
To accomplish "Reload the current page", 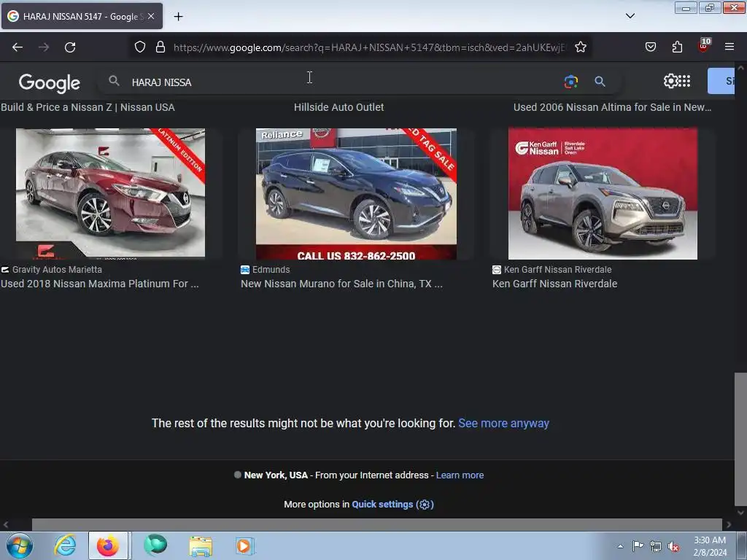I will [70, 47].
